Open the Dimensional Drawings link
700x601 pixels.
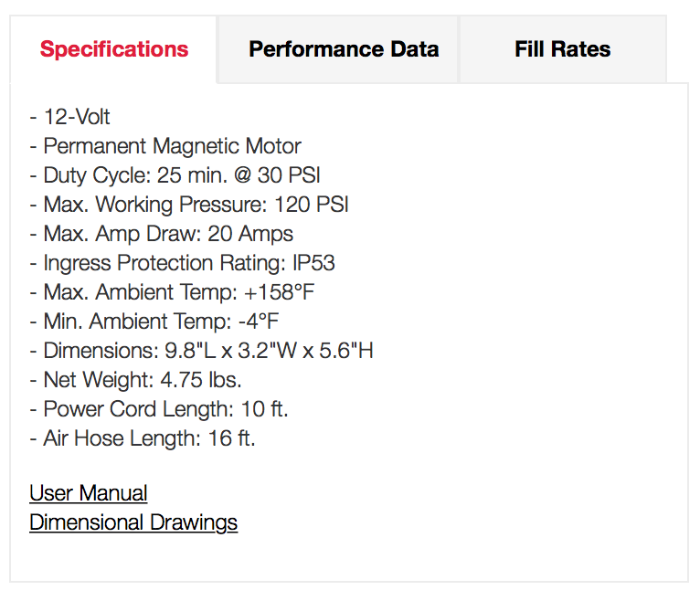[x=133, y=522]
